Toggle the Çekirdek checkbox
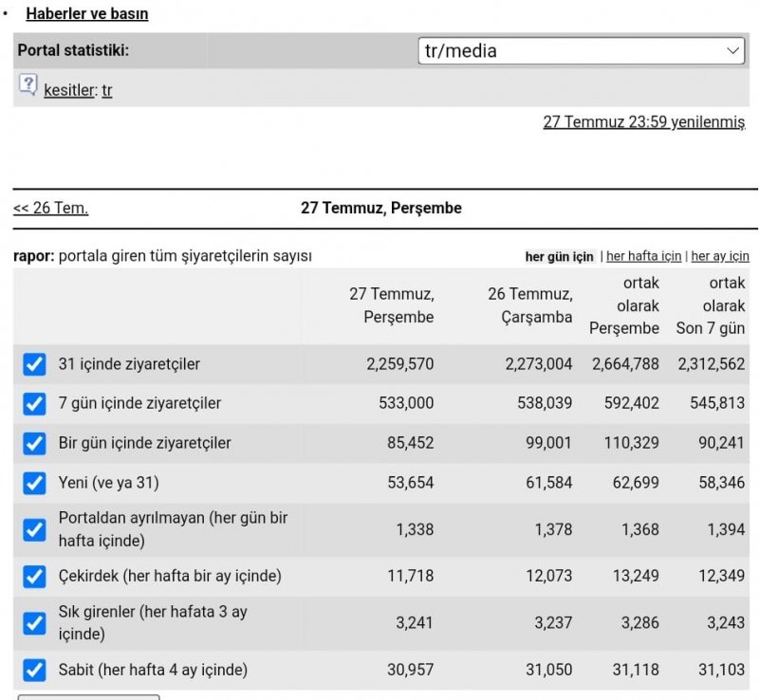The image size is (759, 700). (34, 577)
